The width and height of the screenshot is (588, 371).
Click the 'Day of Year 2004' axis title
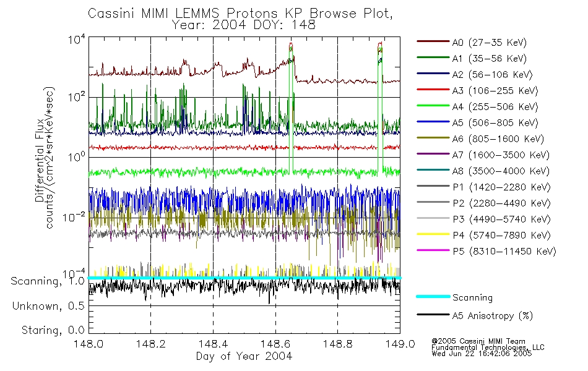click(244, 356)
